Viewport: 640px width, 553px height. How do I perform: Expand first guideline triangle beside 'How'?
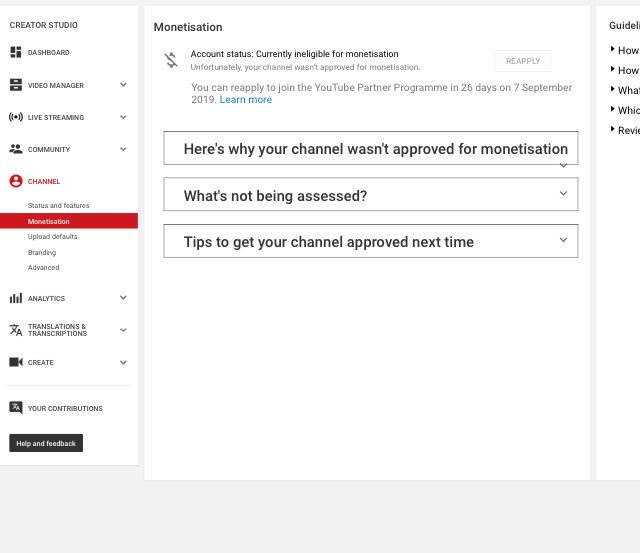tap(612, 49)
